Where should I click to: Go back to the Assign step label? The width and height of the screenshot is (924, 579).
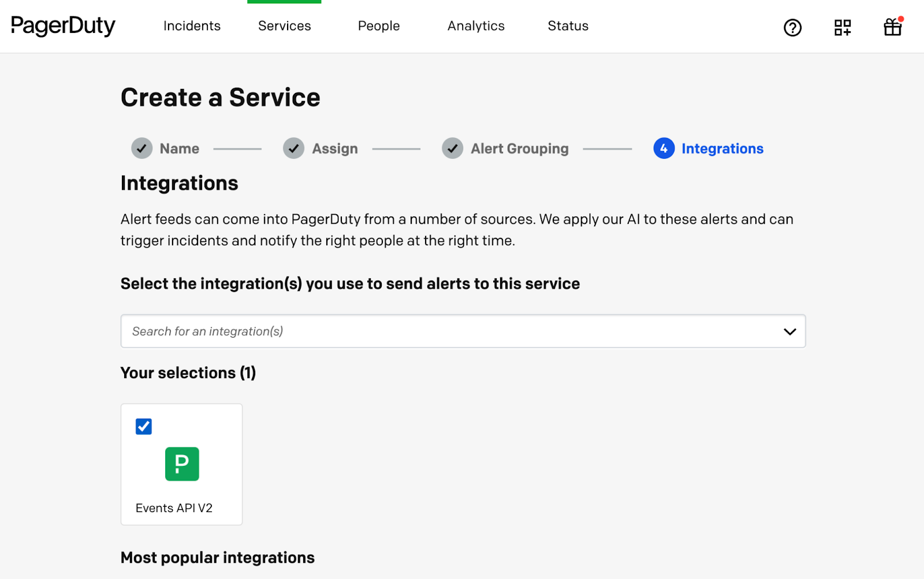click(335, 149)
